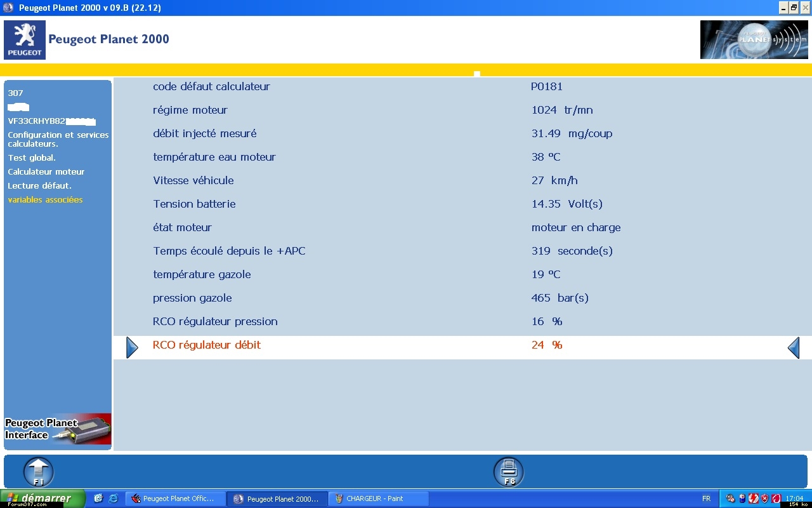Select the 'état moteur' row
The height and width of the screenshot is (508, 812).
[x=462, y=227]
